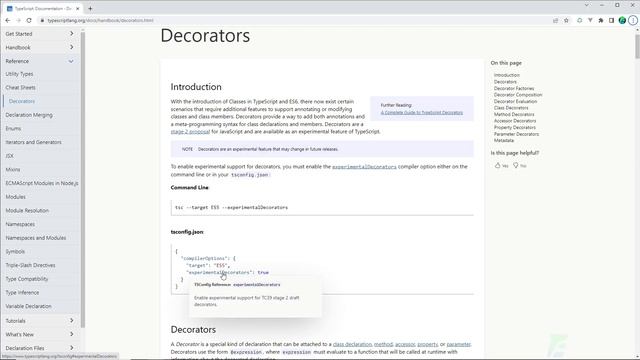Click the site lock icon
Image resolution: width=640 pixels, height=360 pixels.
tap(42, 20)
